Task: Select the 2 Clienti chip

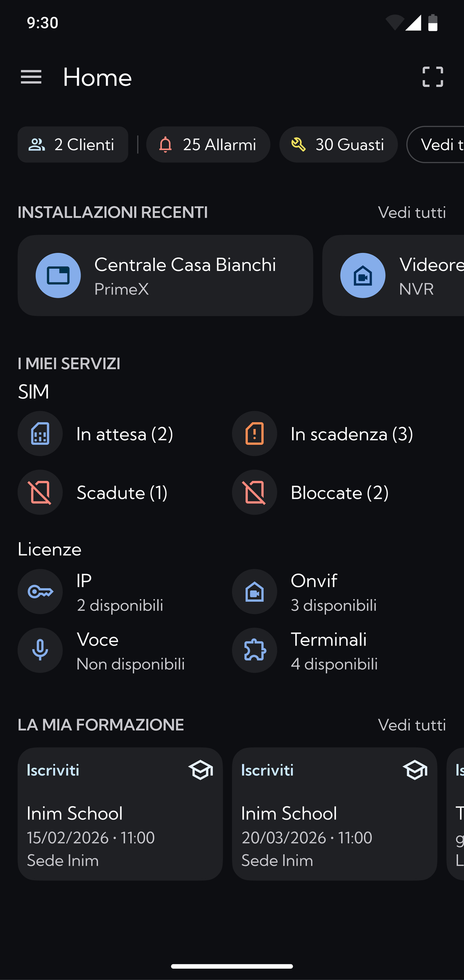Action: (x=72, y=144)
